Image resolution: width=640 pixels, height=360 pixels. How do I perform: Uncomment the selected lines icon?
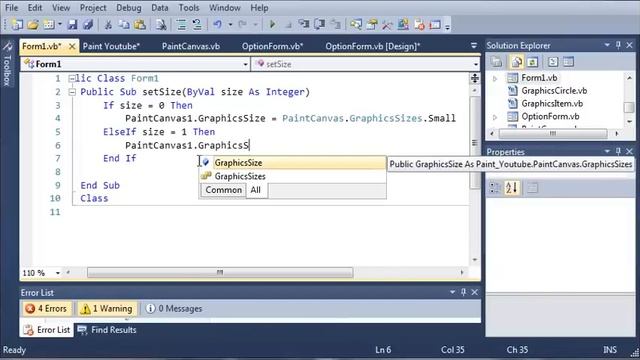[197, 24]
